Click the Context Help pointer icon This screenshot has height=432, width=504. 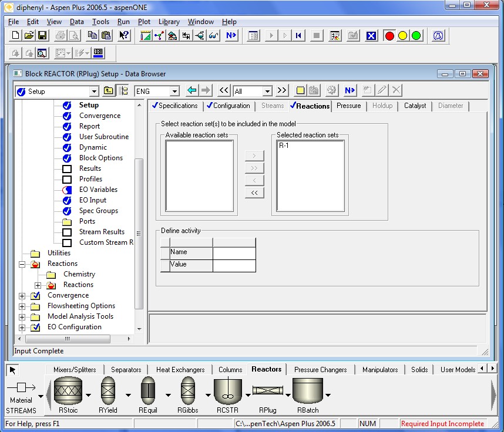pyautogui.click(x=124, y=36)
